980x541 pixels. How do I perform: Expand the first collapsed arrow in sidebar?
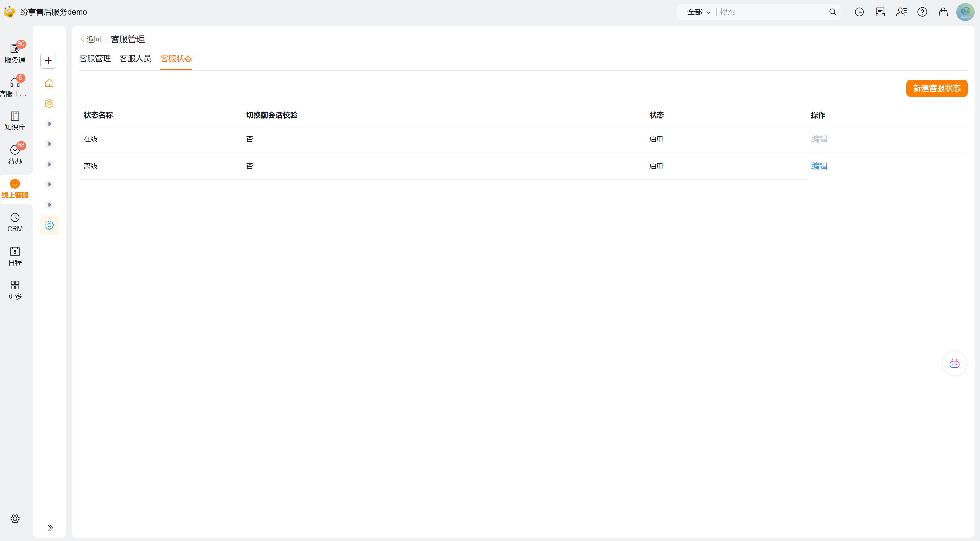coord(49,124)
